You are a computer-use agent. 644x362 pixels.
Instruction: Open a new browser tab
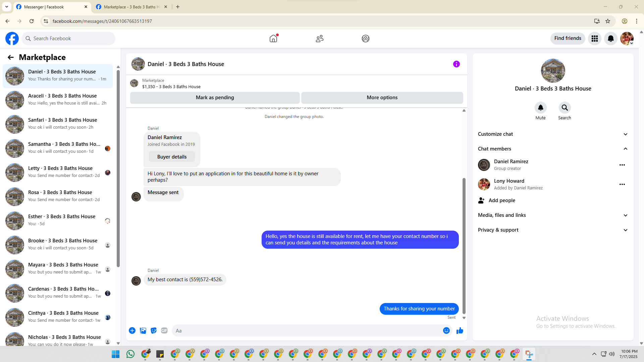[178, 7]
